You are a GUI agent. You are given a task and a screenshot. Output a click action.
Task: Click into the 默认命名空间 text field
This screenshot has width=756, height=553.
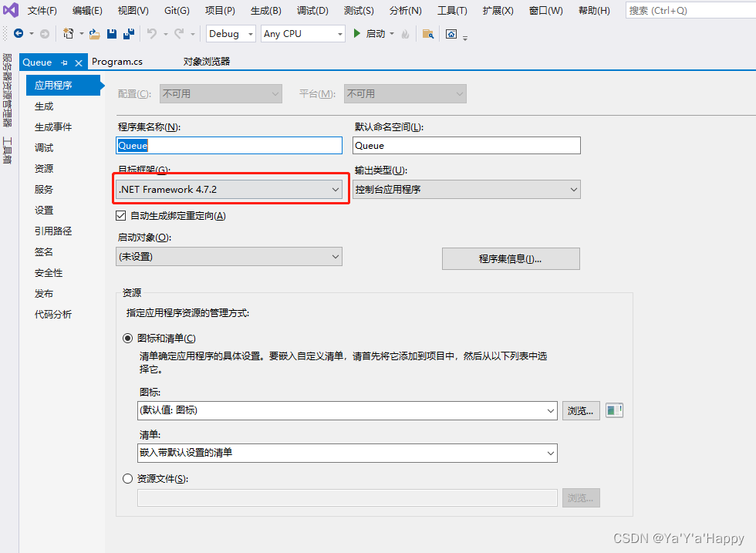[467, 146]
